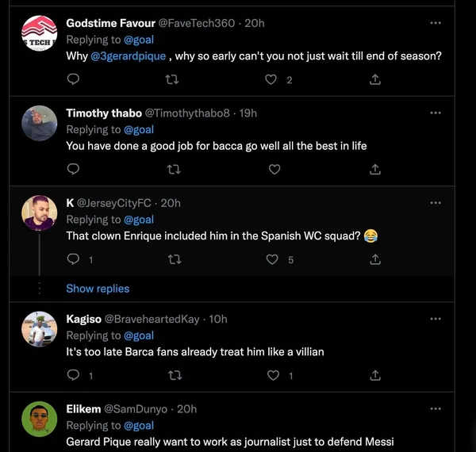Share Kagiso's tweet
Screen dimensions: 476x452
375,375
